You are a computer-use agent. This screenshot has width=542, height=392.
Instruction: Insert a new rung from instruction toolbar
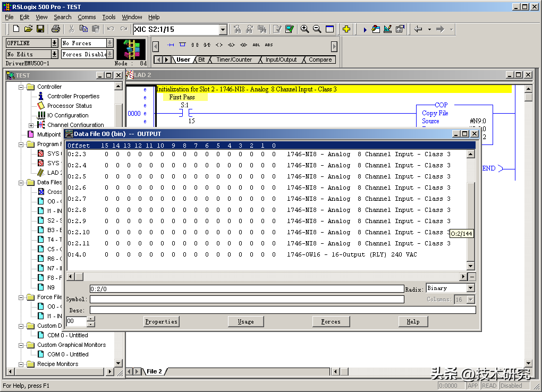click(x=171, y=45)
